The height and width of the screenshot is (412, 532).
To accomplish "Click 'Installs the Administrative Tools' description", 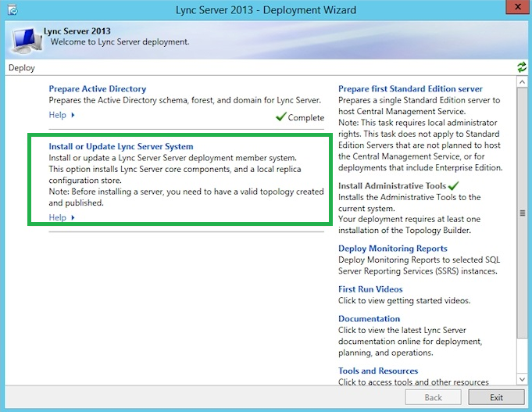I will 409,202.
